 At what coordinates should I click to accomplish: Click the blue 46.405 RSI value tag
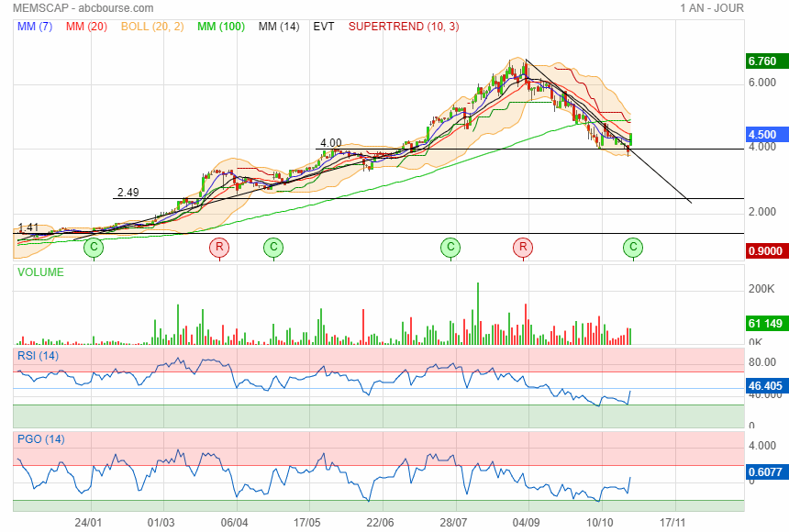(766, 386)
